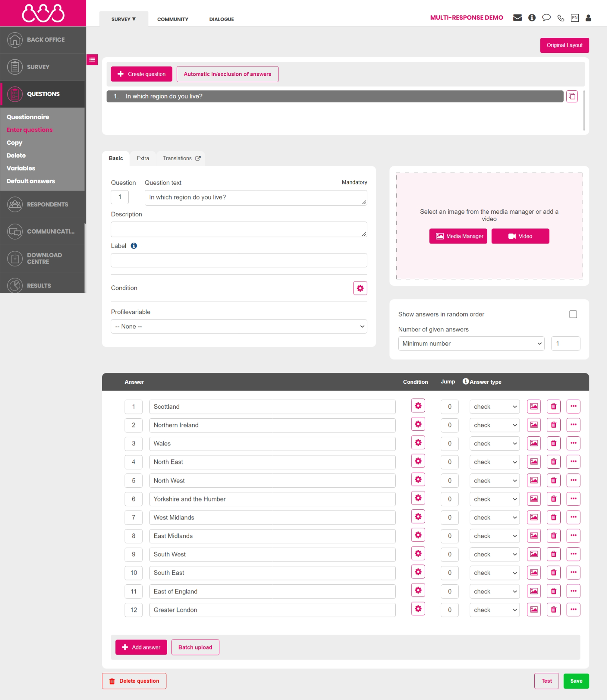Click the Question text input field
Screen dimensions: 607x700
coord(256,198)
